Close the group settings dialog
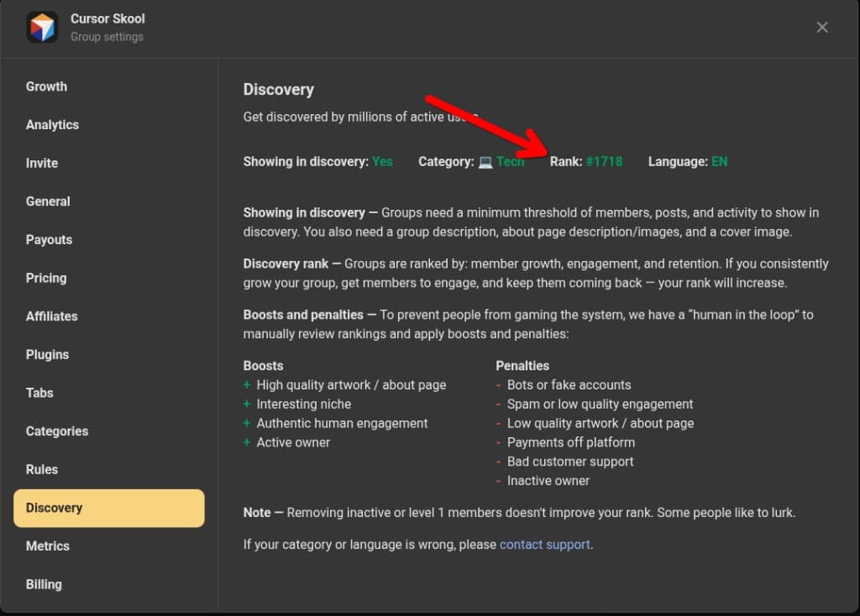860x616 pixels. 821,27
